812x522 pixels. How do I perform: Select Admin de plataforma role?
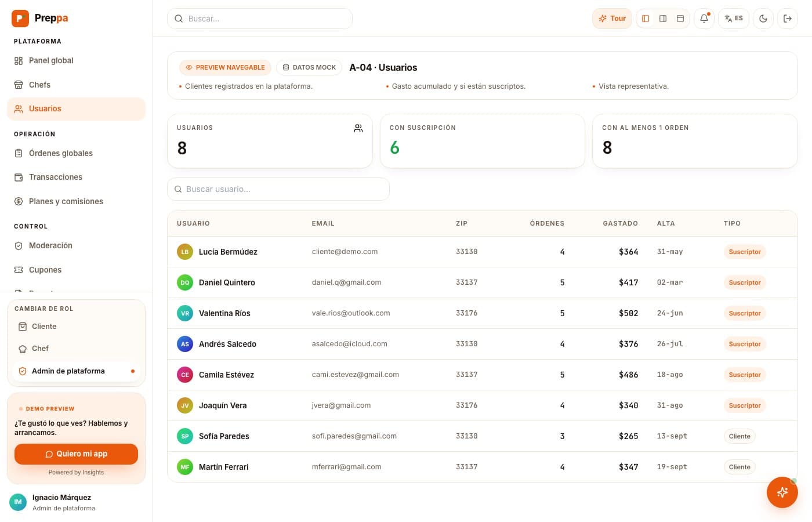coord(76,371)
